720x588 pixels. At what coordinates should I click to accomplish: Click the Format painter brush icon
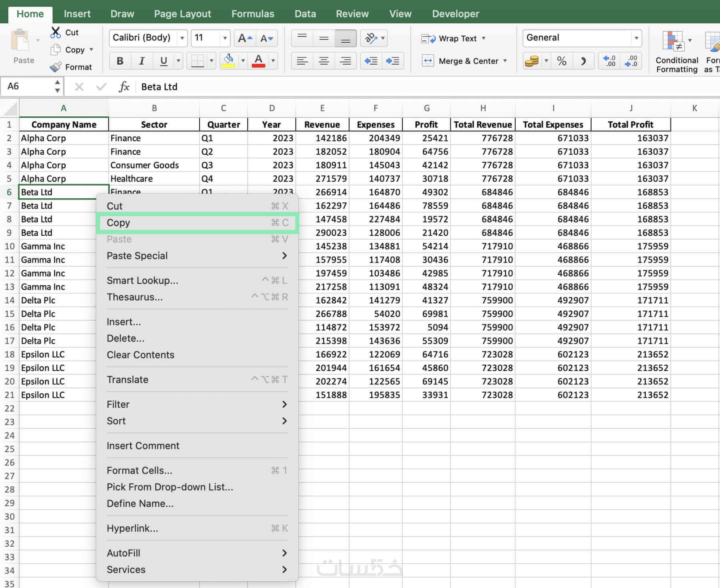click(x=56, y=67)
